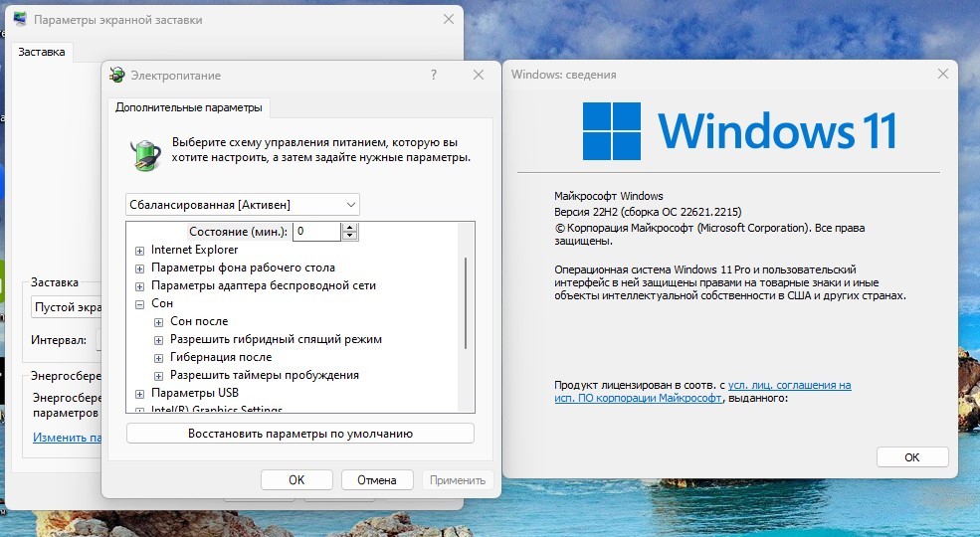Open the Сбалансированная power scheme dropdown
The image size is (980, 537).
tap(243, 204)
